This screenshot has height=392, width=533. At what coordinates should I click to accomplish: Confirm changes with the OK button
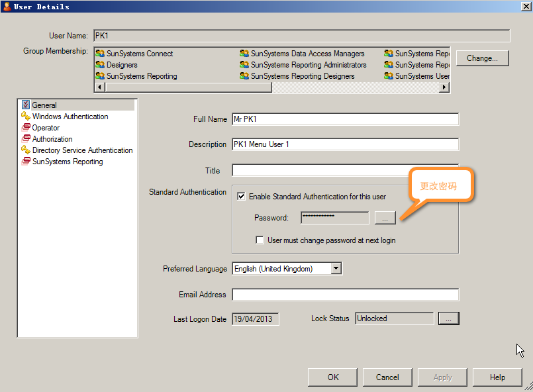pos(332,377)
